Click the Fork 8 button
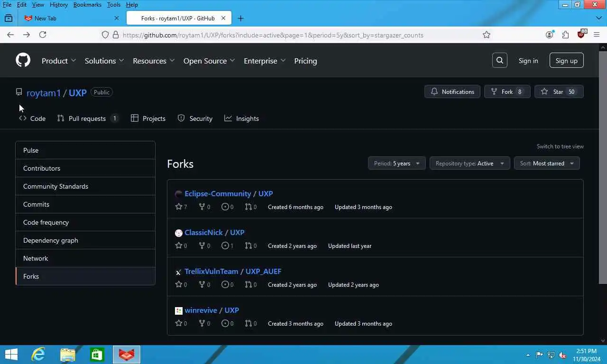The image size is (607, 364). point(507,91)
